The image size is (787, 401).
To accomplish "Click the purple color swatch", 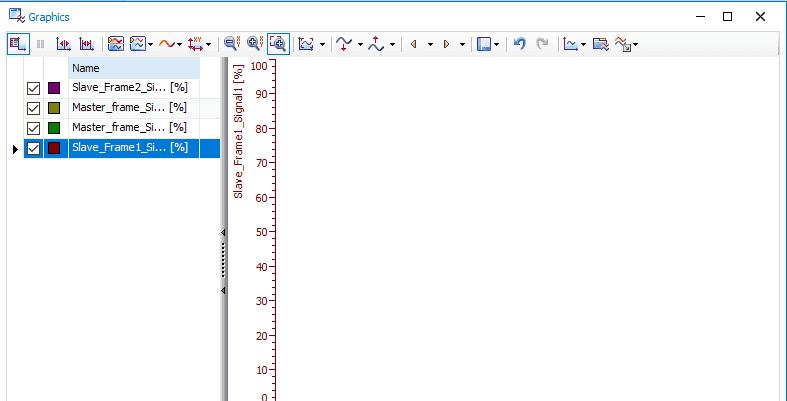I will click(x=54, y=88).
